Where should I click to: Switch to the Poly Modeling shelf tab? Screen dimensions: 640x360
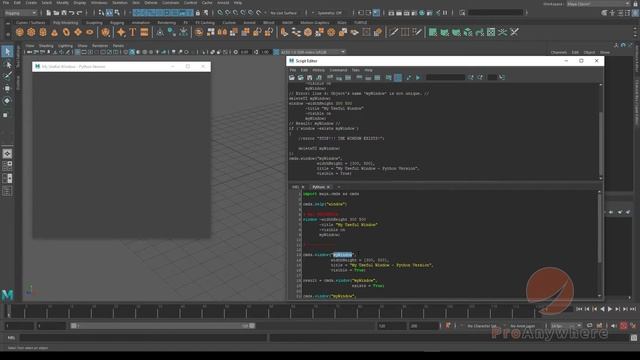[x=65, y=23]
